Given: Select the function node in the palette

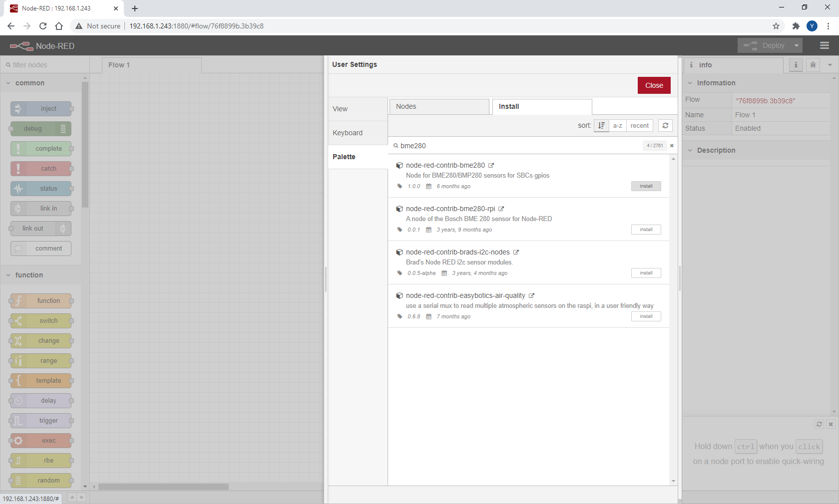Looking at the screenshot, I should [41, 301].
